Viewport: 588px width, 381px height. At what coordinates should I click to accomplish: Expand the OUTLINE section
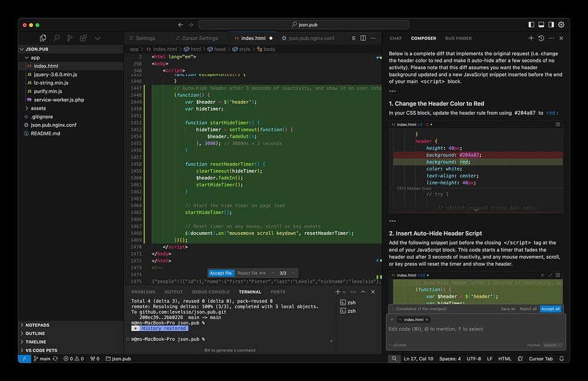tap(35, 333)
